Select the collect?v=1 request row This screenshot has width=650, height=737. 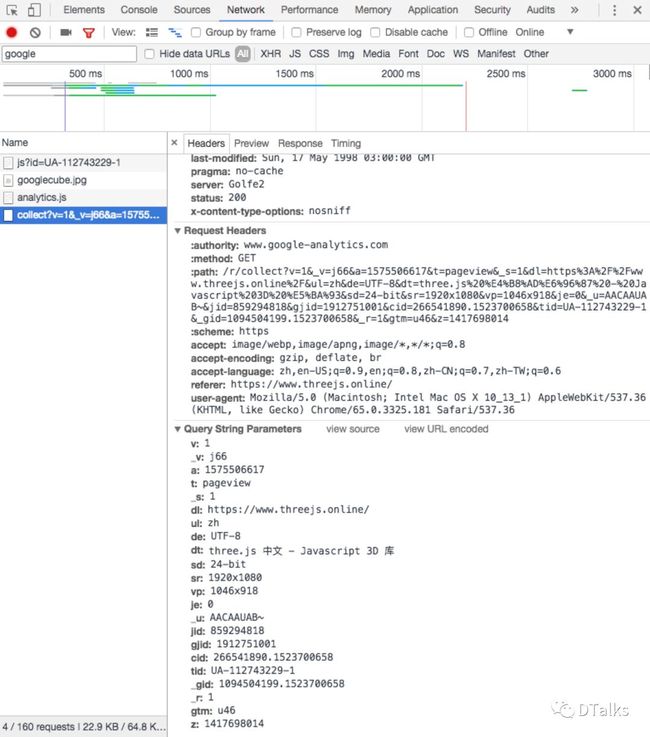[83, 215]
